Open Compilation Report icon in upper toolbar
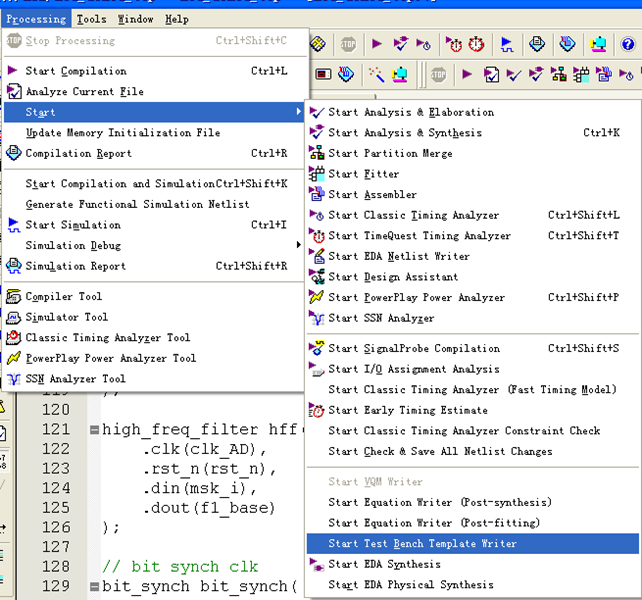Screen dimensions: 642x600 537,43
